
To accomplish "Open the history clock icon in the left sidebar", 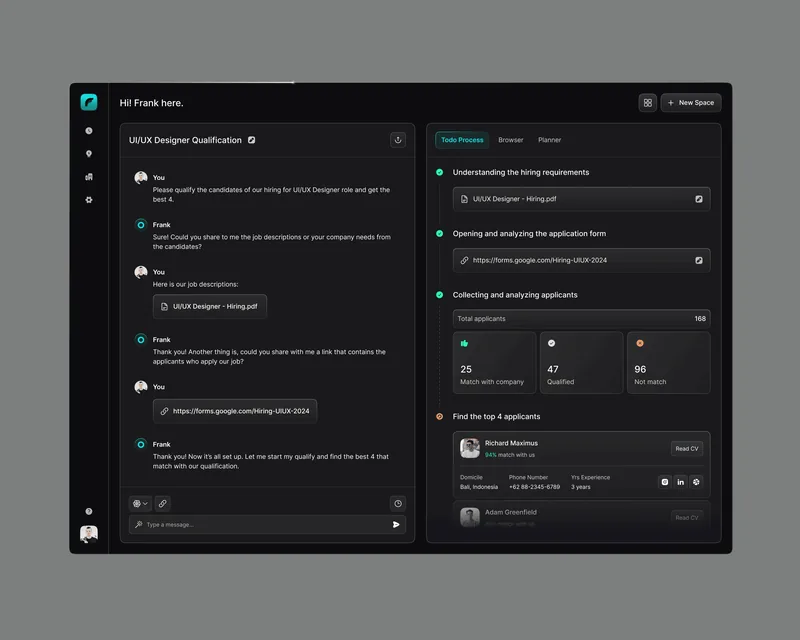I will point(89,131).
